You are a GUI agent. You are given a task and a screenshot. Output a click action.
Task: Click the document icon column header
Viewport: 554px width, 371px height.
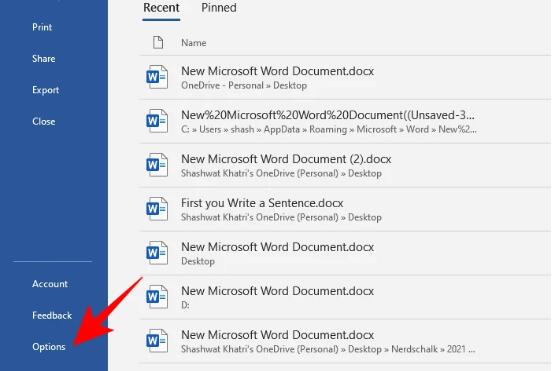tap(158, 42)
